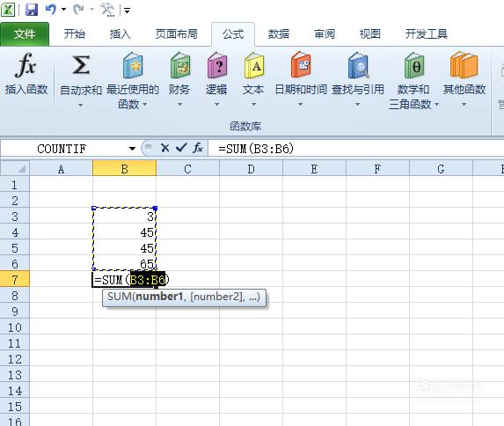Viewport: 504px width, 426px height.
Task: Click the Name Box showing COUNTIF
Action: pos(62,149)
